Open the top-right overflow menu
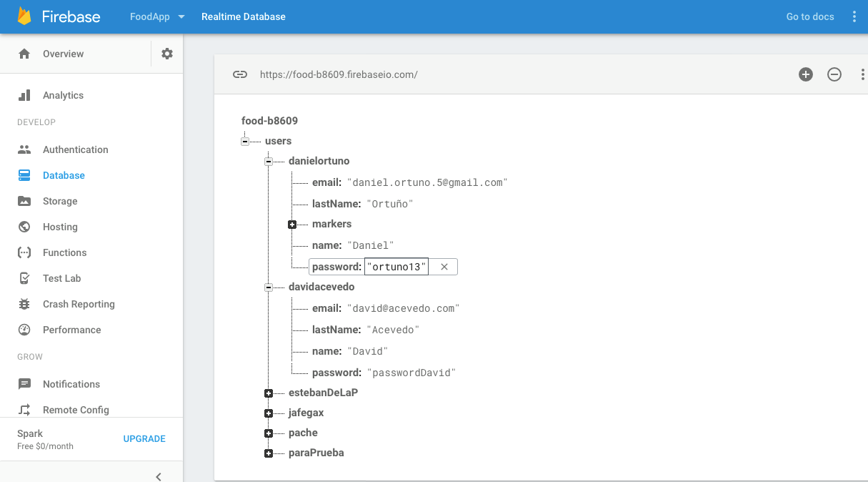 pyautogui.click(x=854, y=16)
